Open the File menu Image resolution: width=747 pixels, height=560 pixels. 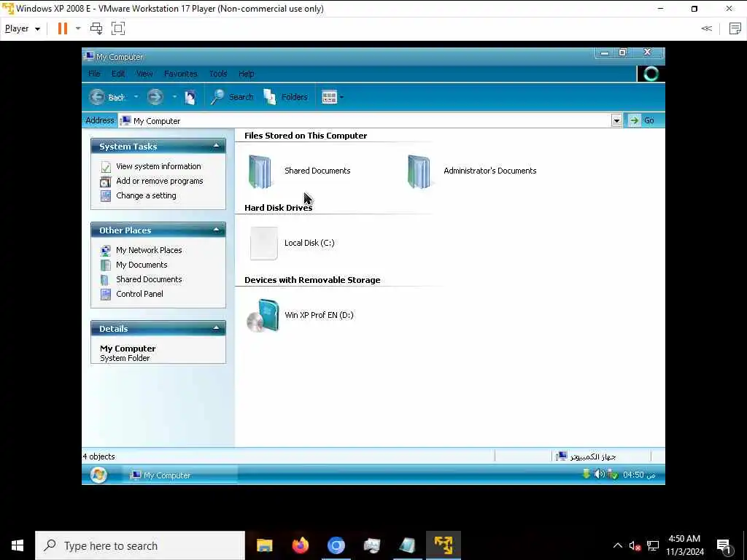[x=94, y=74]
